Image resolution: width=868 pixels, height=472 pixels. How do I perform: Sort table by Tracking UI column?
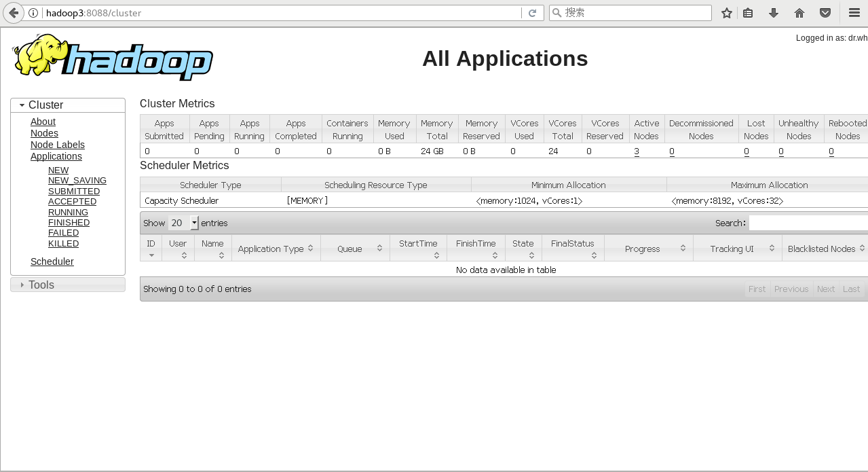(737, 249)
